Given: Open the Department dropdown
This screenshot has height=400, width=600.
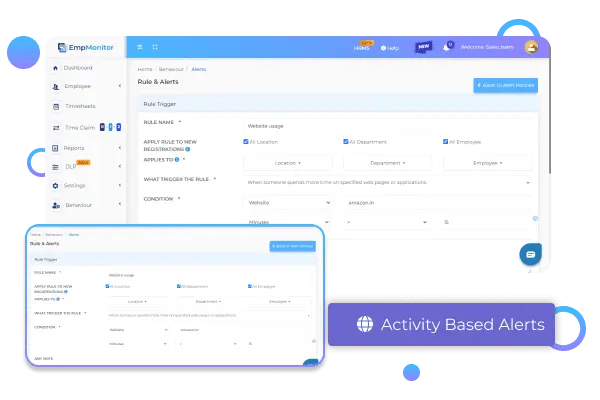Looking at the screenshot, I should [x=387, y=163].
